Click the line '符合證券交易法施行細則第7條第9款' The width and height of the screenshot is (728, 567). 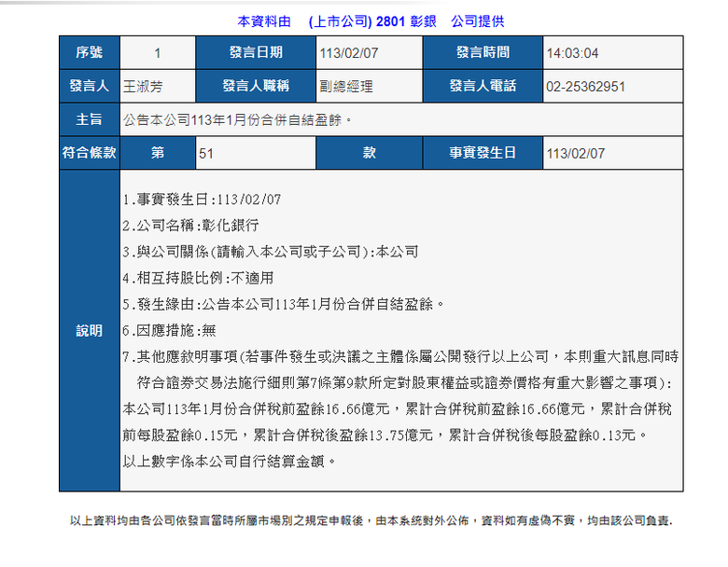(404, 382)
